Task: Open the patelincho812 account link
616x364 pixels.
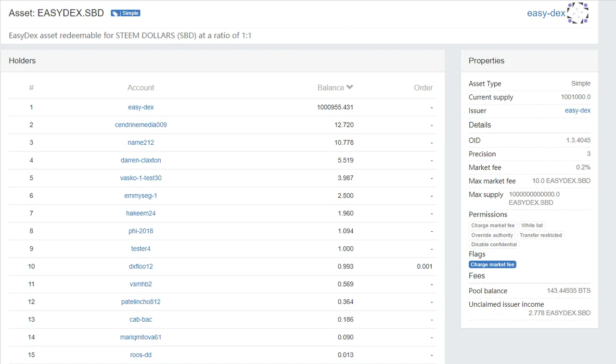Action: pyautogui.click(x=141, y=302)
